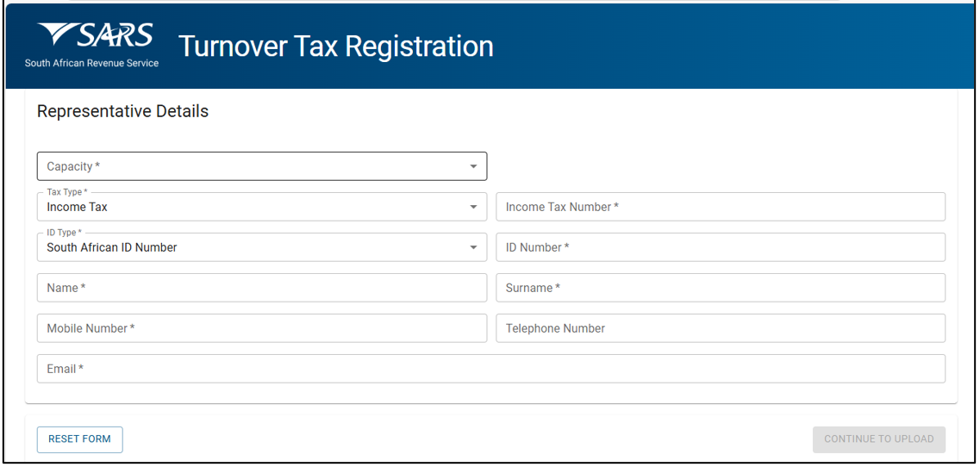Click the 'Representative Details' section heading

122,111
